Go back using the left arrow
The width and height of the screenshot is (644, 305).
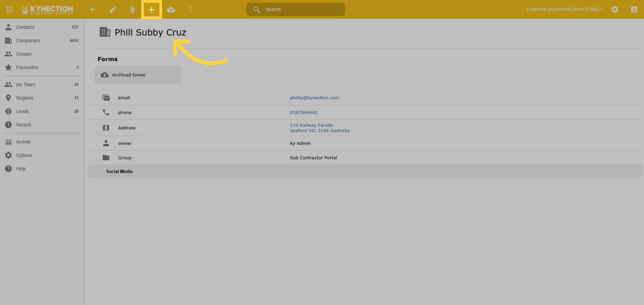point(93,10)
